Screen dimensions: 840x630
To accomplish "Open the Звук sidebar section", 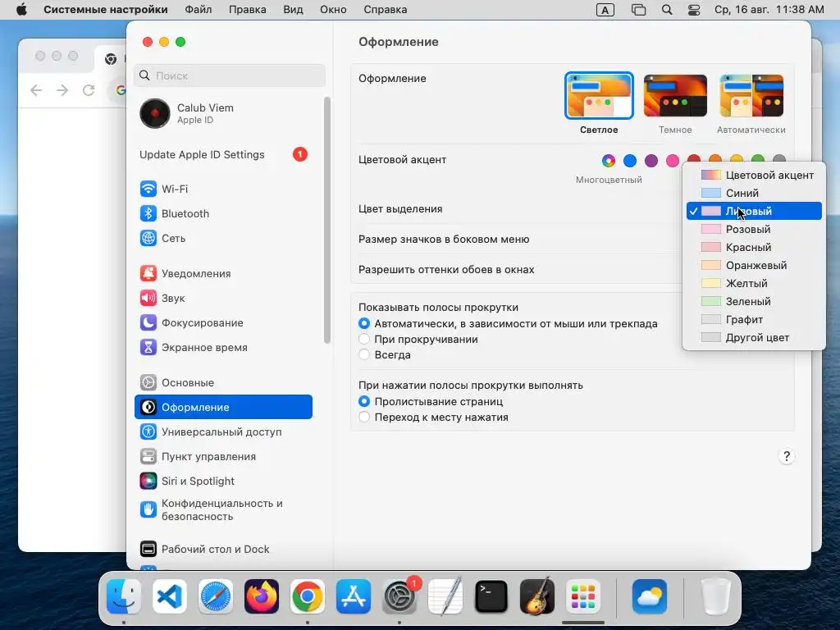I will pos(223,298).
